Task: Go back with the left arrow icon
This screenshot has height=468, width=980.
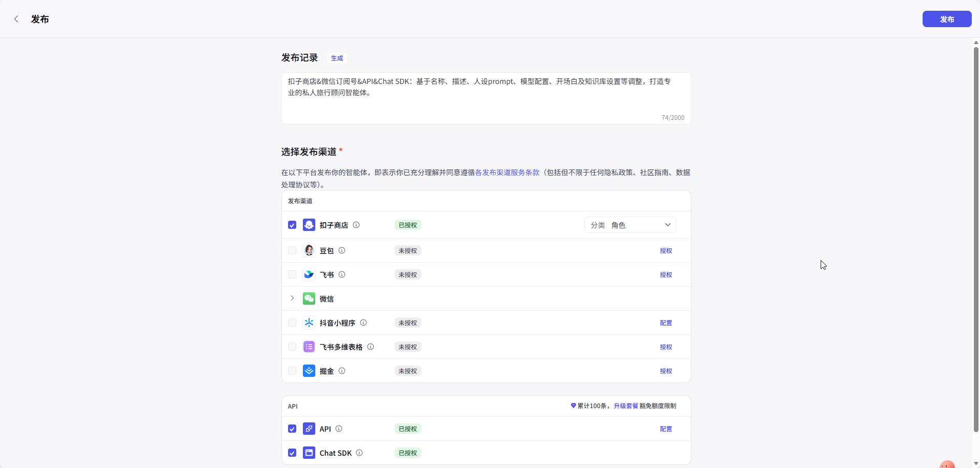Action: 16,19
